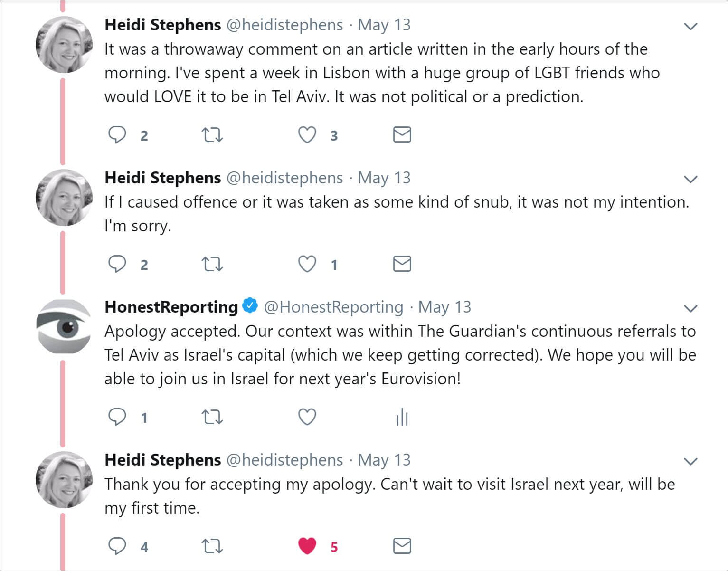The width and height of the screenshot is (728, 571).
Task: Open dropdown menu on 'throwaway comment' tweet
Action: point(690,26)
